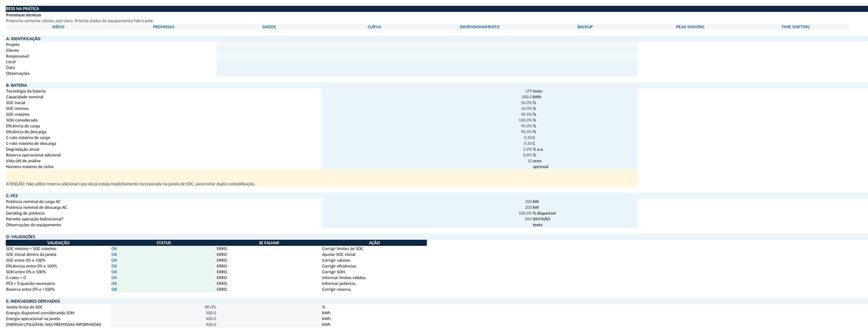Click the 'SE FALHAR' column header
Screen dimensions: 868x332
click(269, 243)
